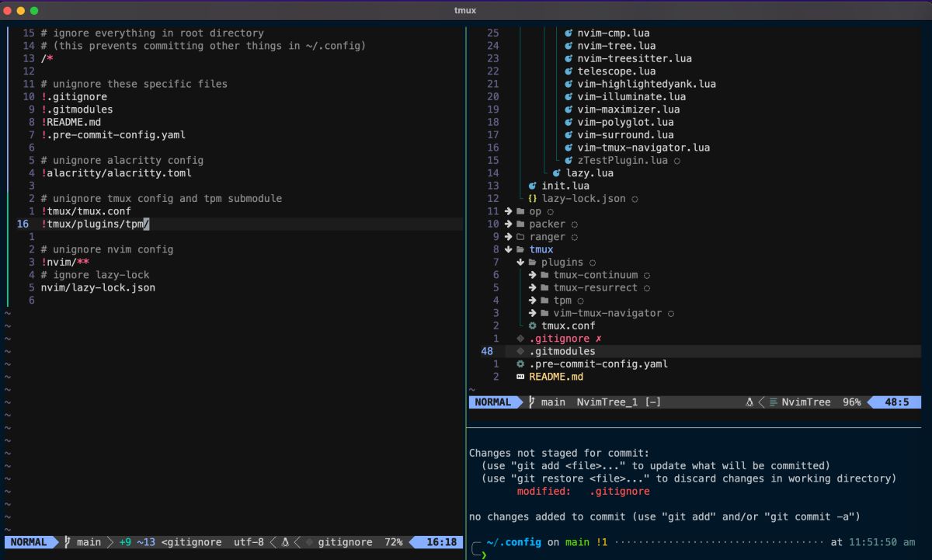Click the folder icon next to packer

pyautogui.click(x=520, y=224)
